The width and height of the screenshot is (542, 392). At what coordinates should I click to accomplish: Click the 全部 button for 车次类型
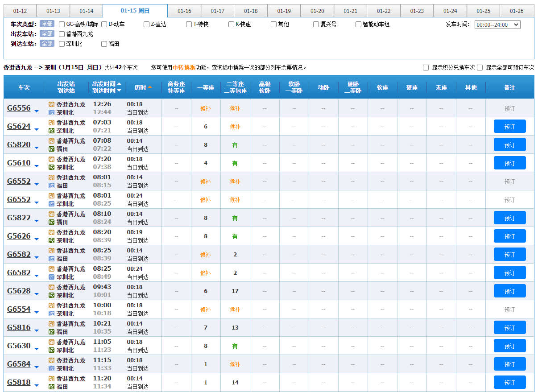point(47,24)
